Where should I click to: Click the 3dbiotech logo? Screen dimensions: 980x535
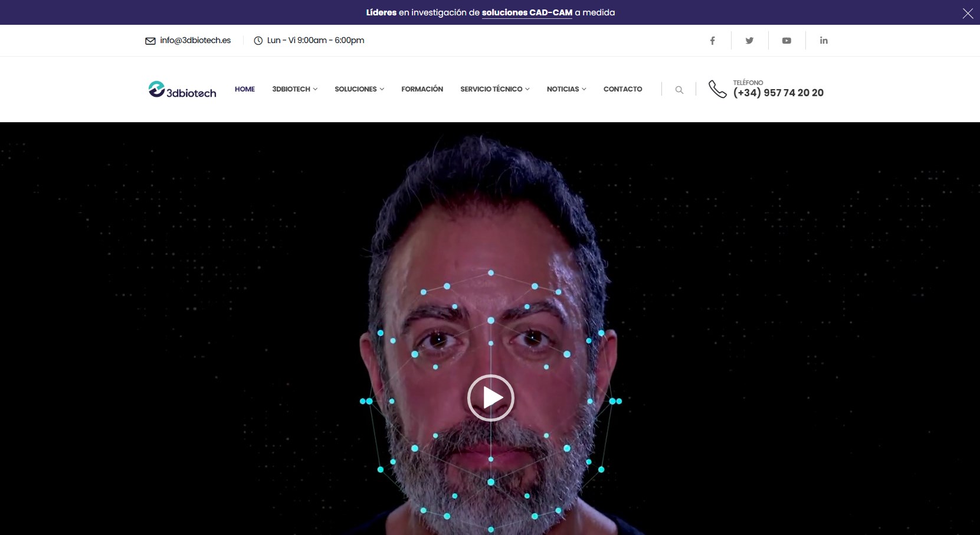point(182,89)
